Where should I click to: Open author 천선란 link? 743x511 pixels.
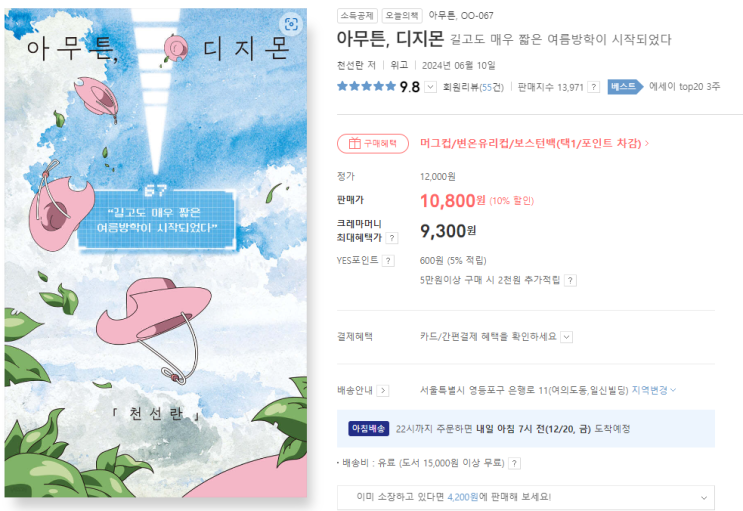[351, 65]
